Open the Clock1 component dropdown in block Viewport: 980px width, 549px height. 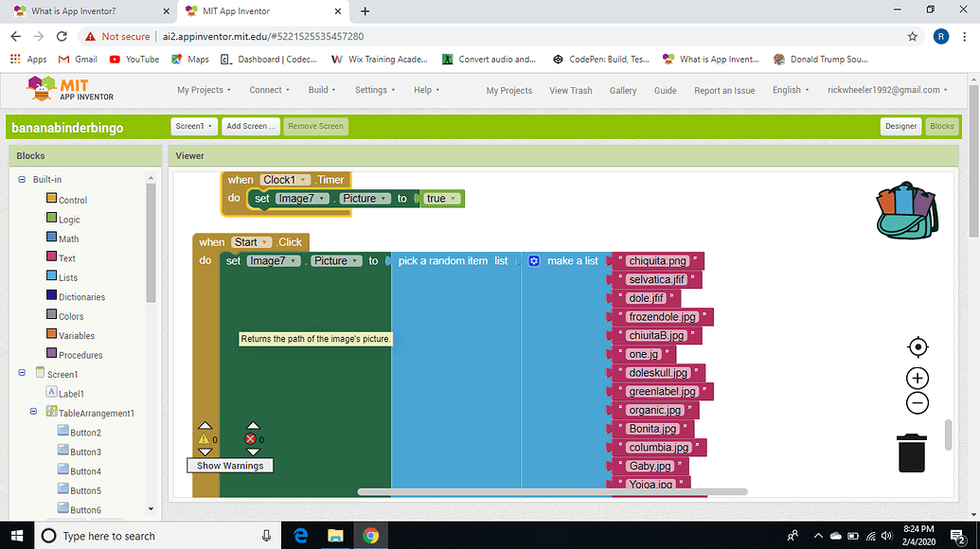click(304, 180)
